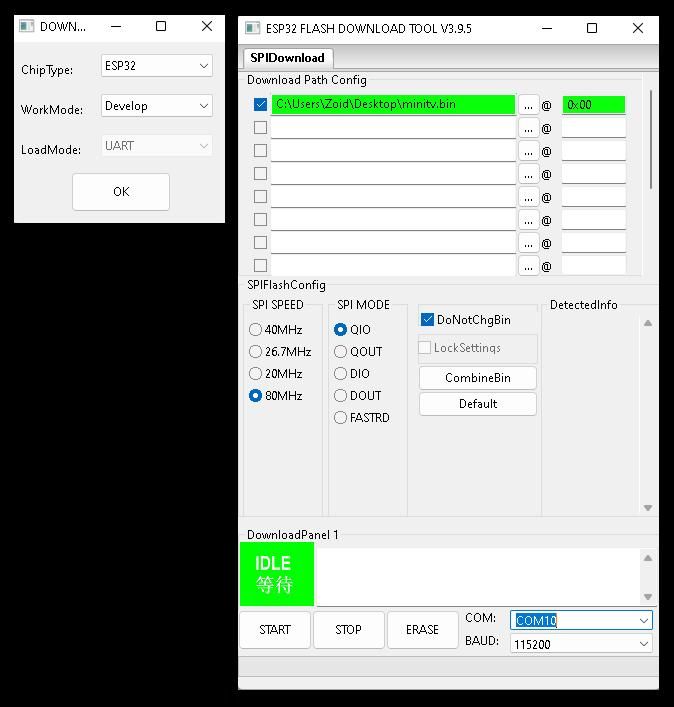The height and width of the screenshot is (707, 674).
Task: Click the 0x00 address field
Action: [x=594, y=105]
